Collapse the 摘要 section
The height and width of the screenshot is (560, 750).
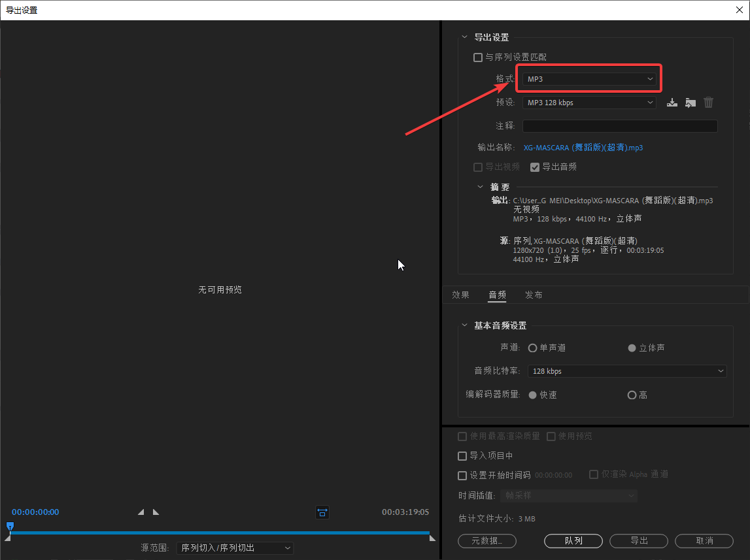point(480,187)
